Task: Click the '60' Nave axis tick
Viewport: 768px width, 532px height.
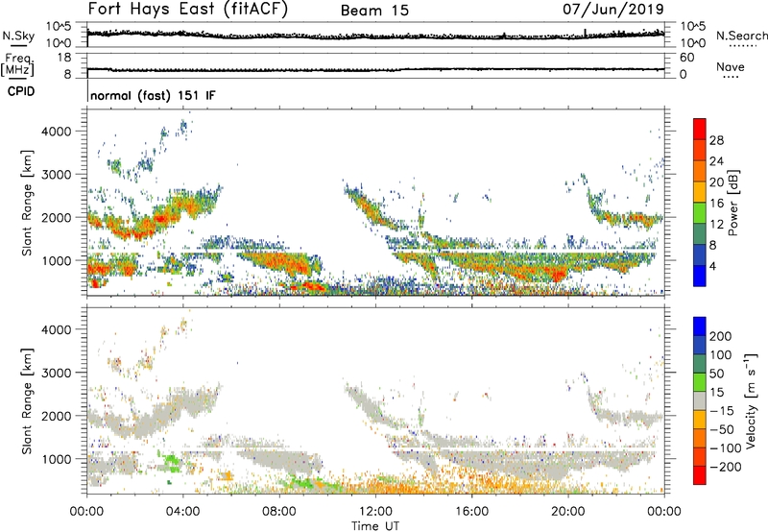Action: tap(686, 58)
